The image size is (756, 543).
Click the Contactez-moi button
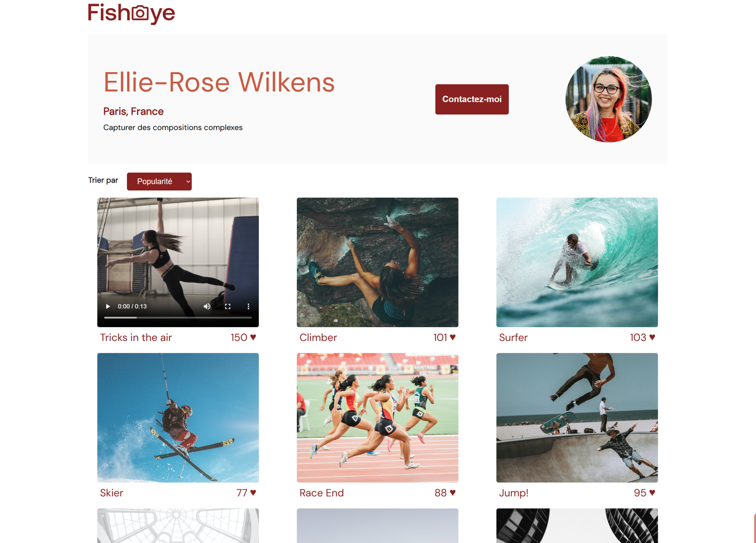tap(472, 99)
